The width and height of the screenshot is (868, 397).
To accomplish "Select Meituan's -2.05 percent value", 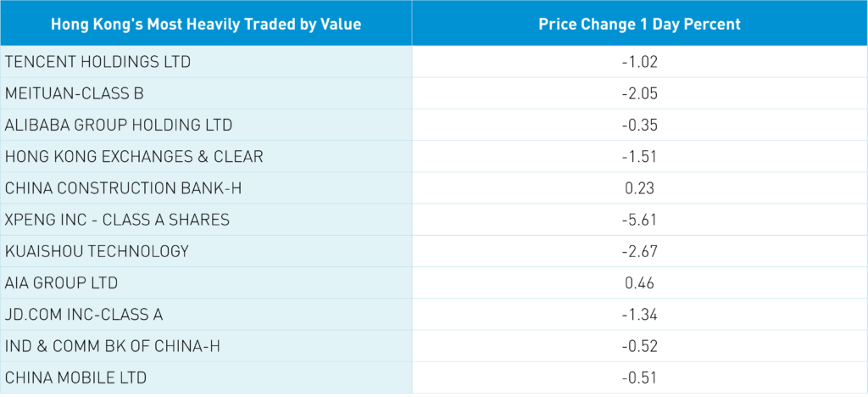I will (639, 93).
